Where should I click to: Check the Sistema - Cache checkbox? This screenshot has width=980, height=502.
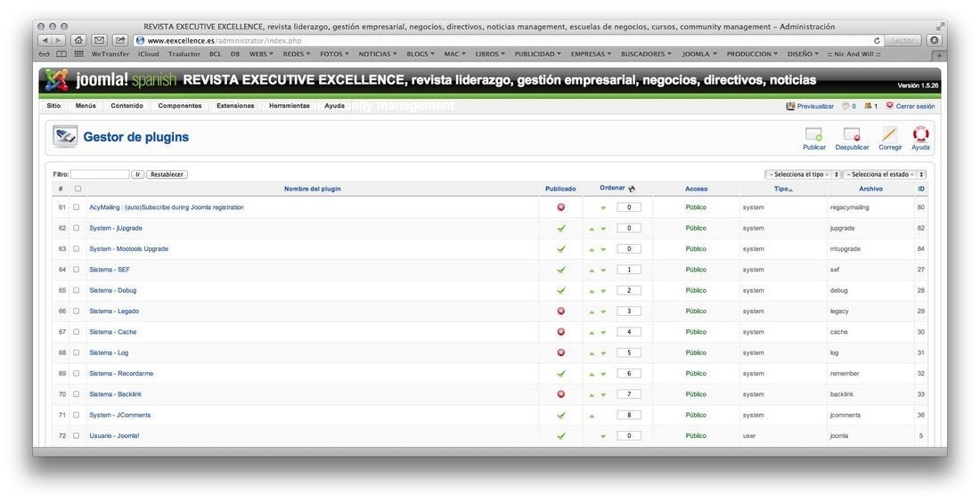pos(77,331)
